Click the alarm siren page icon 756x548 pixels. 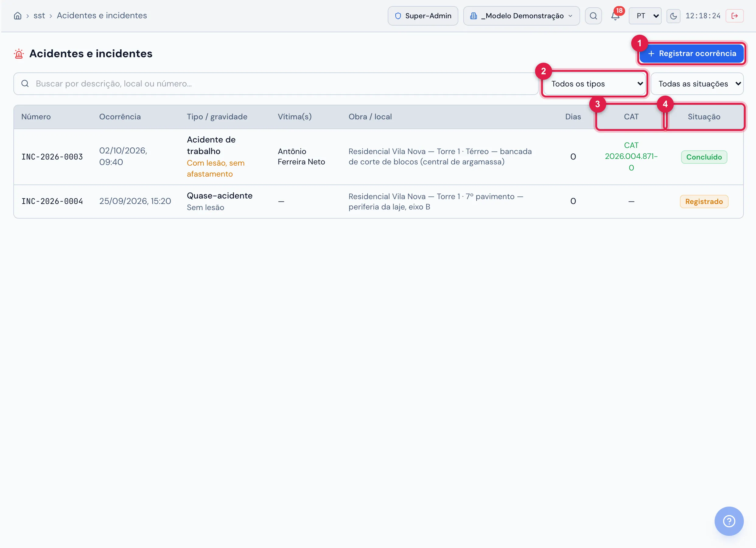point(19,54)
